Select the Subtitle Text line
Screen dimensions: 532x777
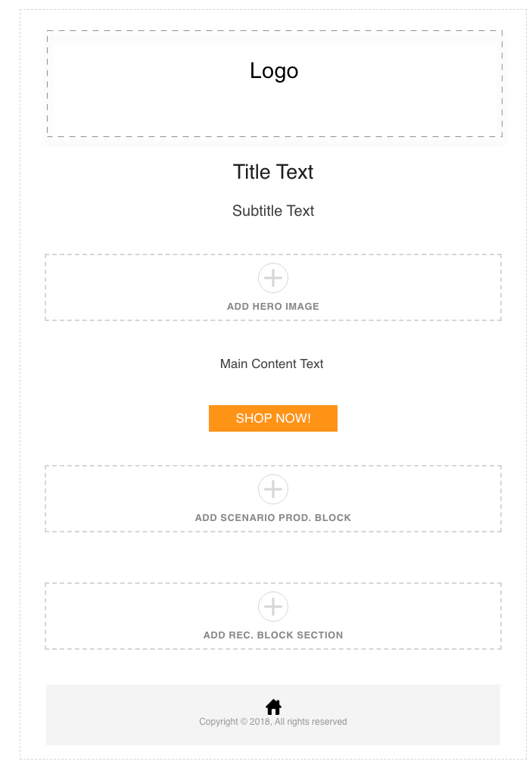(273, 211)
